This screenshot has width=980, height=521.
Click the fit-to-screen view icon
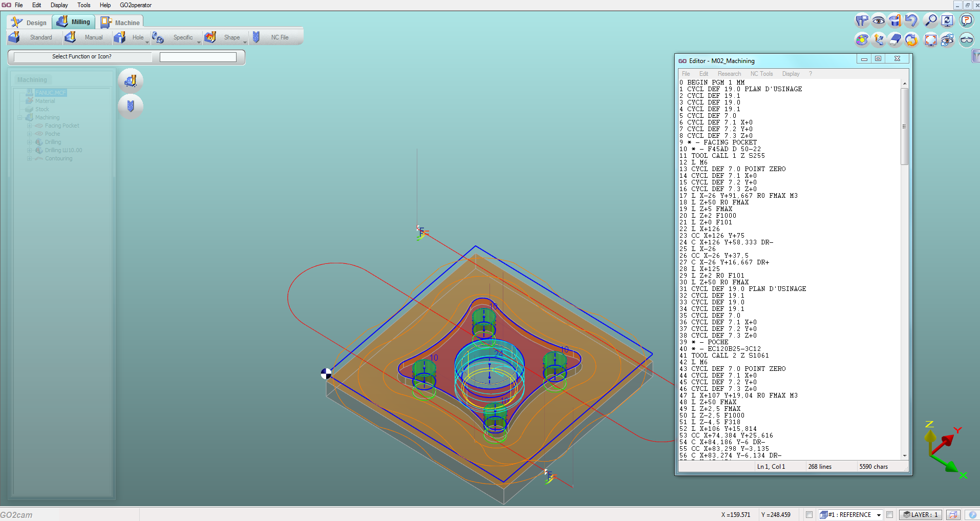(x=930, y=39)
